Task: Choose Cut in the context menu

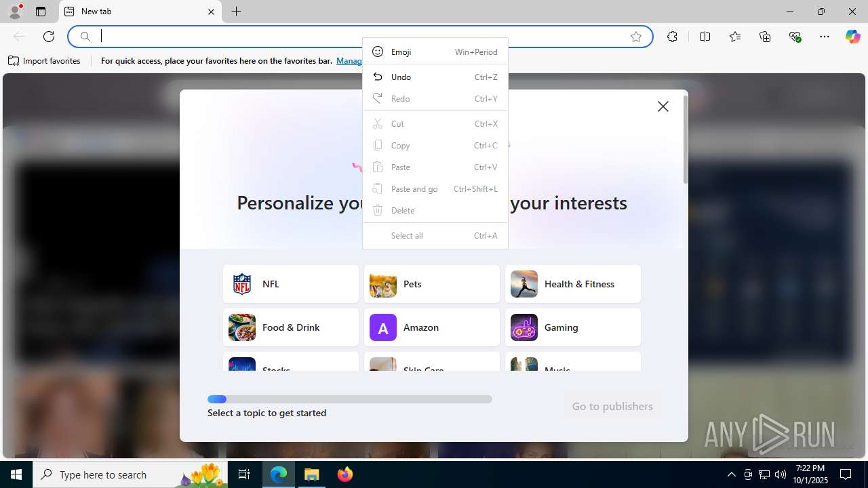Action: pos(435,123)
